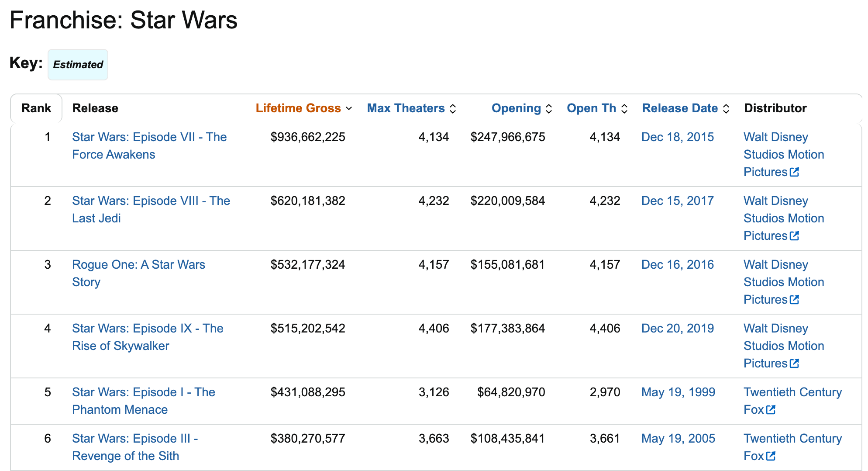Open Star Wars: Episode VII - The Force Awakens
868x471 pixels.
[x=149, y=146]
